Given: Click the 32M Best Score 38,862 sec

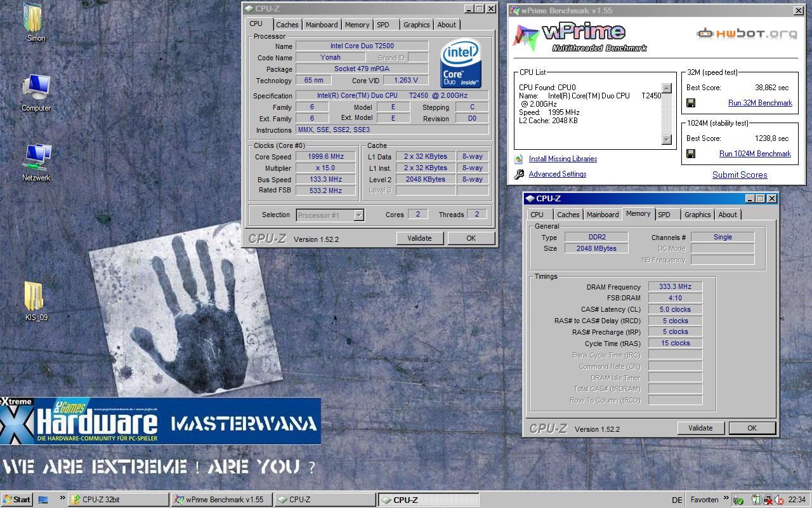Looking at the screenshot, I should tap(772, 88).
